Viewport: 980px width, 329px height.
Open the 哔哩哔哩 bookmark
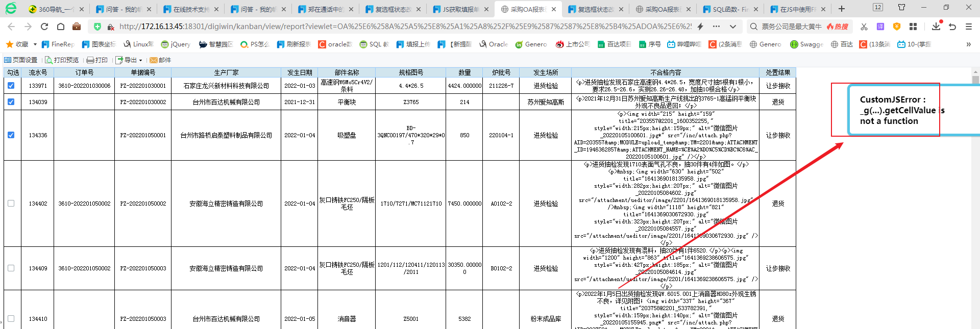(684, 44)
